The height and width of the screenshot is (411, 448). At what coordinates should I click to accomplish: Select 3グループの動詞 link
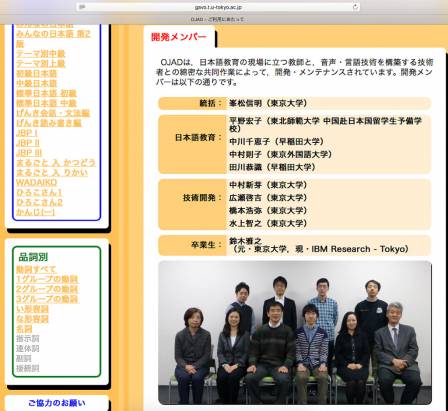click(x=47, y=299)
